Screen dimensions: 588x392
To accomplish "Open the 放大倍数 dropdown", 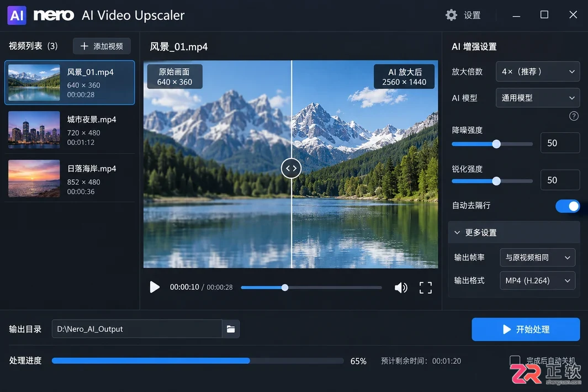I will [538, 72].
